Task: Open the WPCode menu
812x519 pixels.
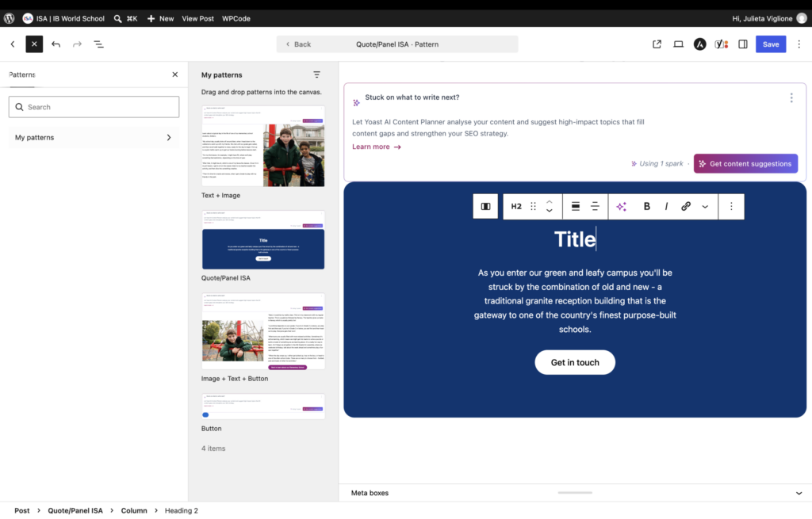Action: [x=236, y=18]
